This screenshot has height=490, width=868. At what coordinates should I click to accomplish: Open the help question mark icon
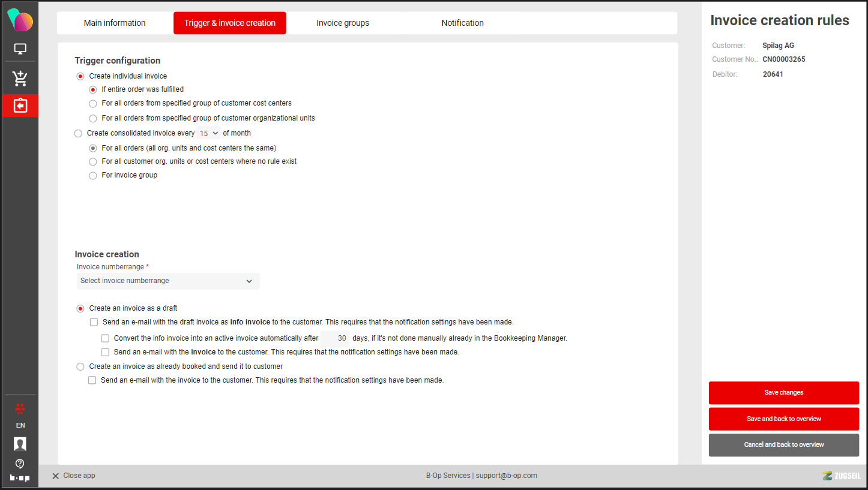click(x=20, y=464)
